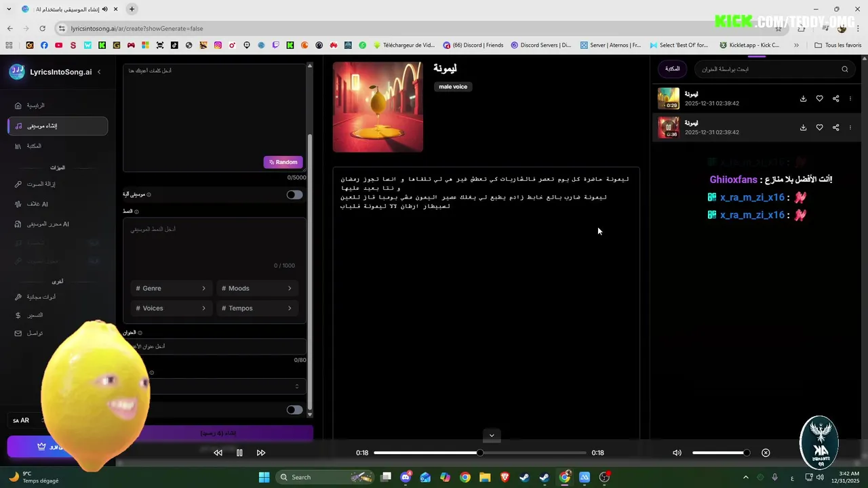Go back in browser history
Viewport: 868px width, 488px height.
[x=10, y=28]
